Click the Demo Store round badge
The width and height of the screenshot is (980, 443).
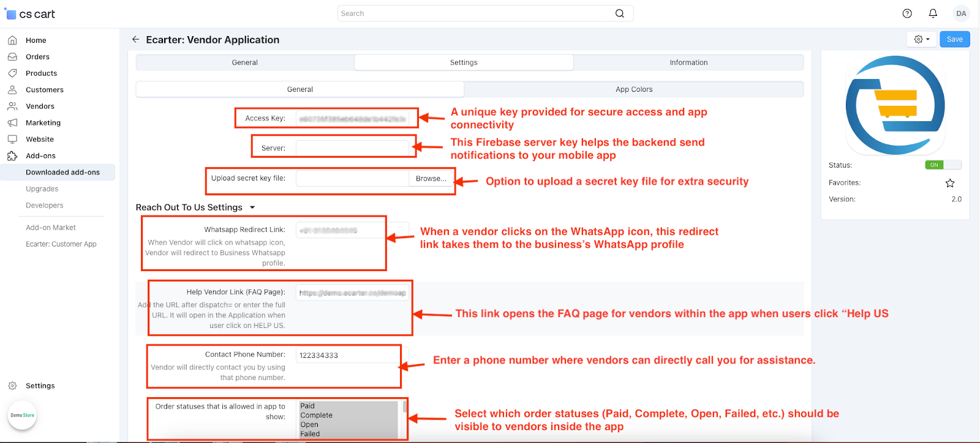coord(23,415)
